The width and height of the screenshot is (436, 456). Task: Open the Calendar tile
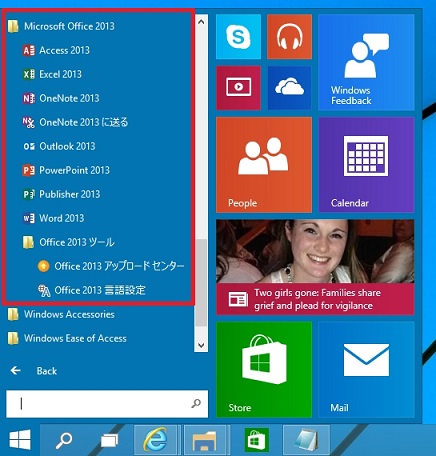pyautogui.click(x=366, y=165)
